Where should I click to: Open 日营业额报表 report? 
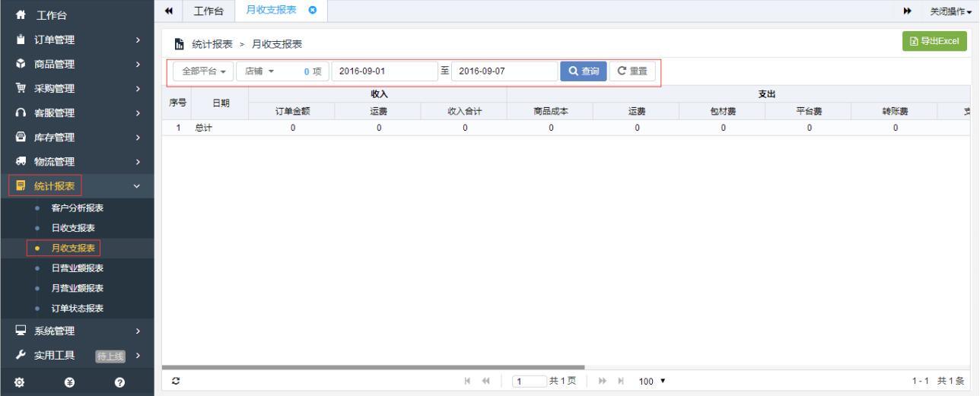click(x=77, y=268)
